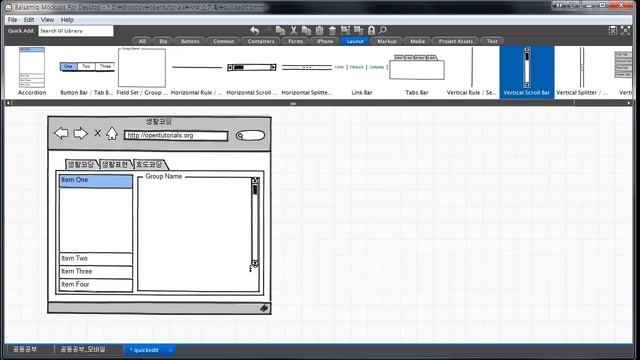Select Item One in accordion
Viewport: 640px width, 360px height.
tap(96, 180)
